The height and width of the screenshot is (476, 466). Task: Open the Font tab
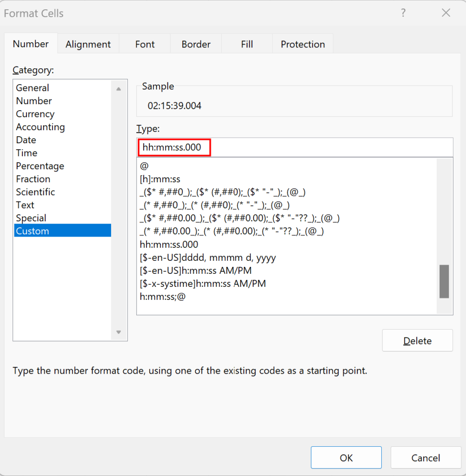click(145, 44)
